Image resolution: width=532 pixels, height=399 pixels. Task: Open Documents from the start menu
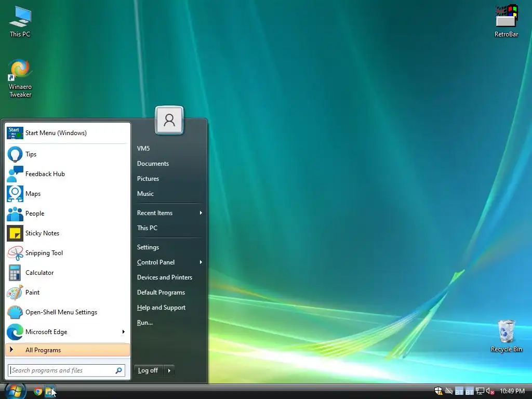coord(169,164)
